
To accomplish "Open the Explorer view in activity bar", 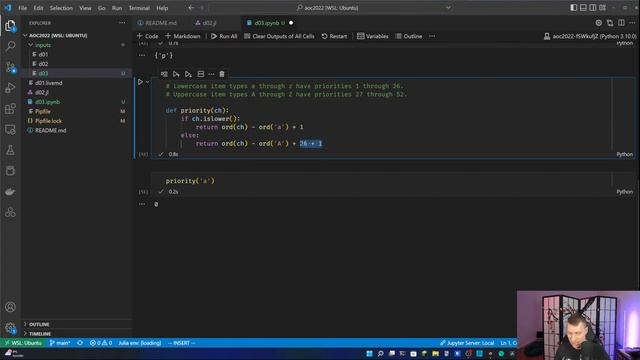I will [x=10, y=26].
